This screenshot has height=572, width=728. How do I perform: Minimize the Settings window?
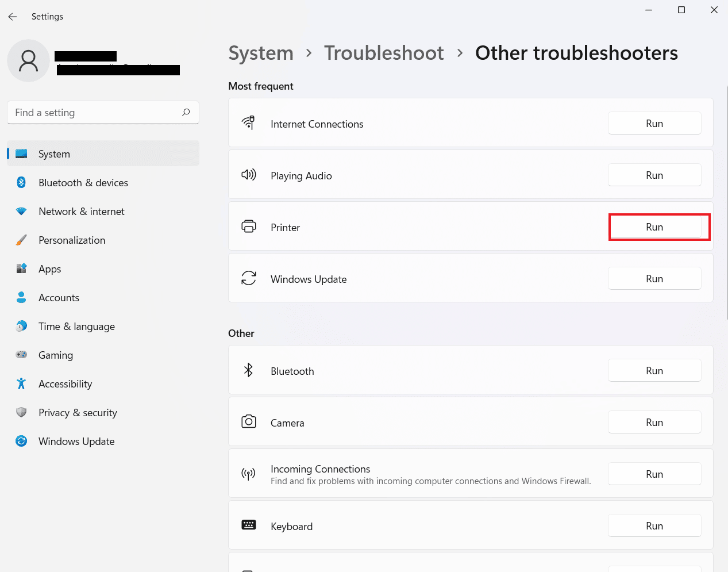point(649,10)
